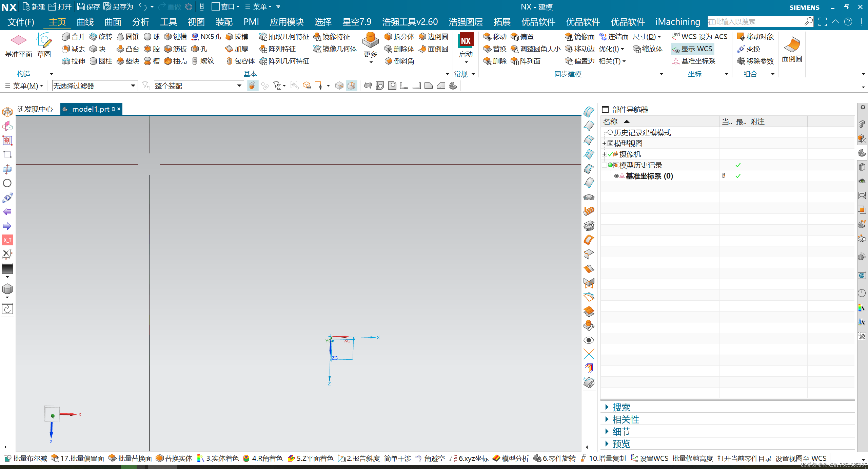The height and width of the screenshot is (469, 868).
Task: Collapse the 模型历史记录 tree node
Action: (604, 165)
